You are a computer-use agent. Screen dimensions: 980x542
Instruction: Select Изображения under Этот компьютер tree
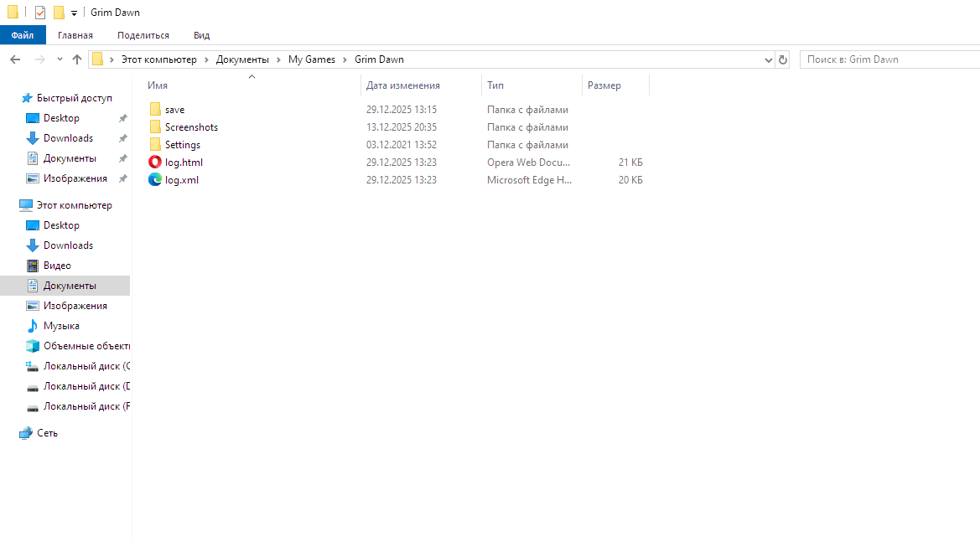click(x=75, y=305)
